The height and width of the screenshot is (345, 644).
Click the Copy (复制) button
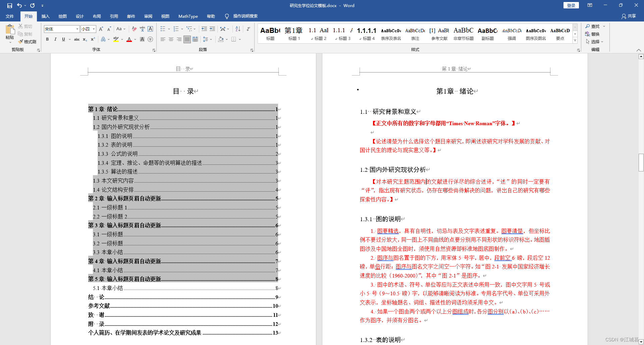(x=25, y=34)
